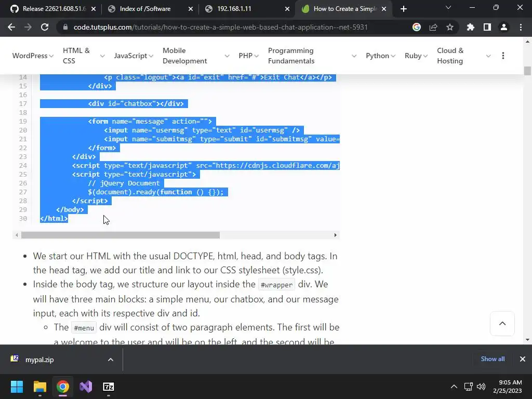532x399 pixels.
Task: Open the Chrome three-dot menu
Action: tap(521, 27)
